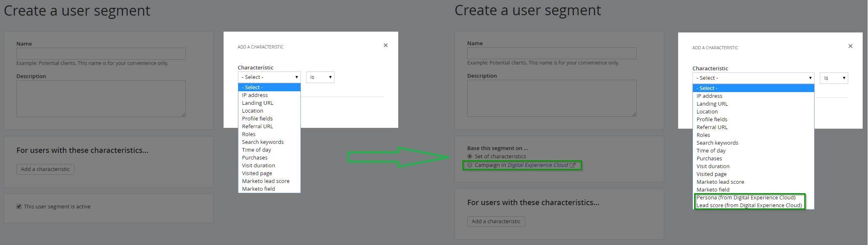Click the left Name input field
Viewport: 868px width, 245px height.
101,54
